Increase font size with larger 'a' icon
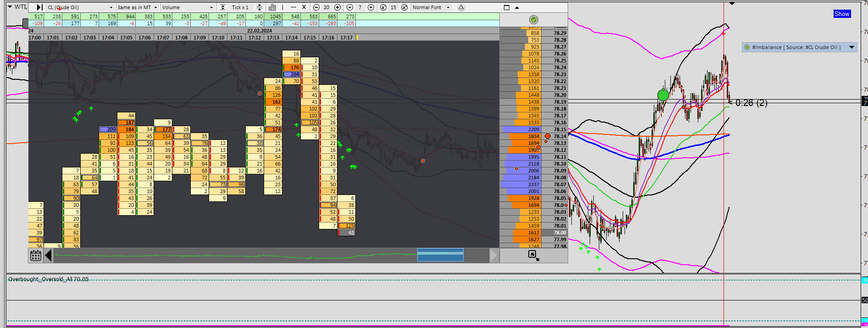The height and width of the screenshot is (328, 868). (404, 7)
